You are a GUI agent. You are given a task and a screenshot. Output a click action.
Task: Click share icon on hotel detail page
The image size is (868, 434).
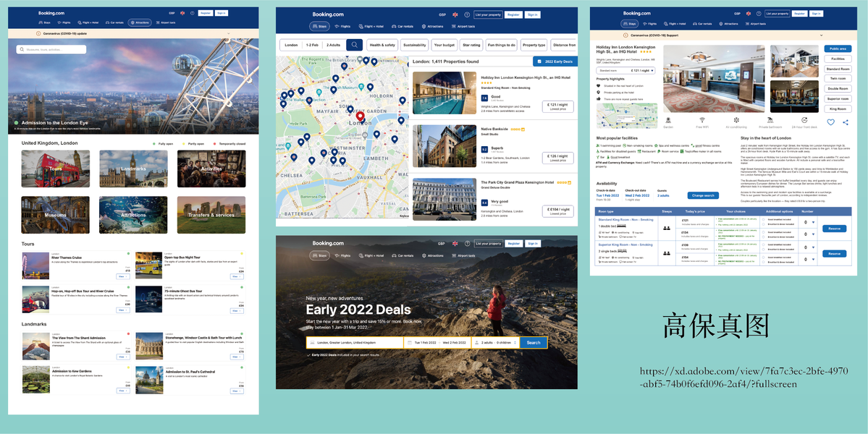pyautogui.click(x=846, y=122)
